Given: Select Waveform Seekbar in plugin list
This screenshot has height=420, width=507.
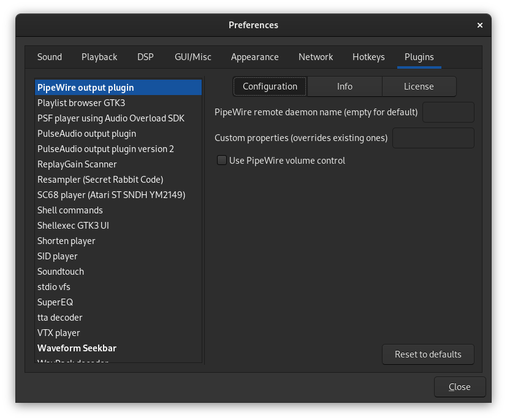Looking at the screenshot, I should (77, 348).
